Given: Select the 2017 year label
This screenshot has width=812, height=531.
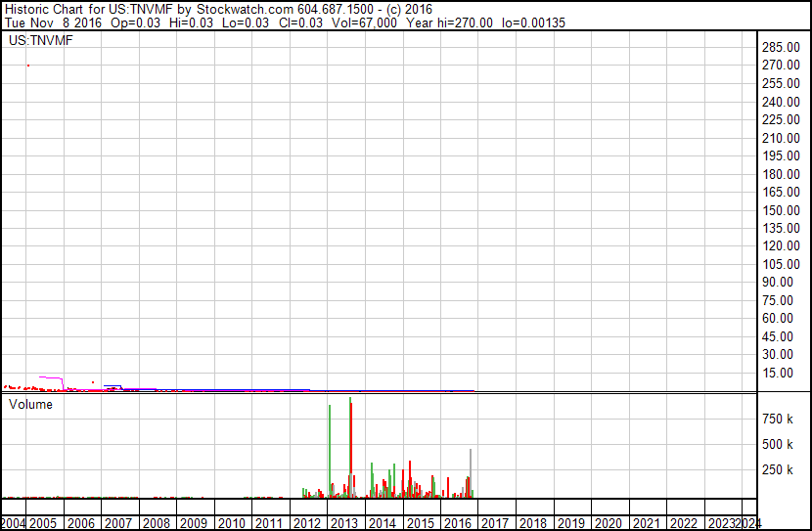Looking at the screenshot, I should (x=495, y=523).
